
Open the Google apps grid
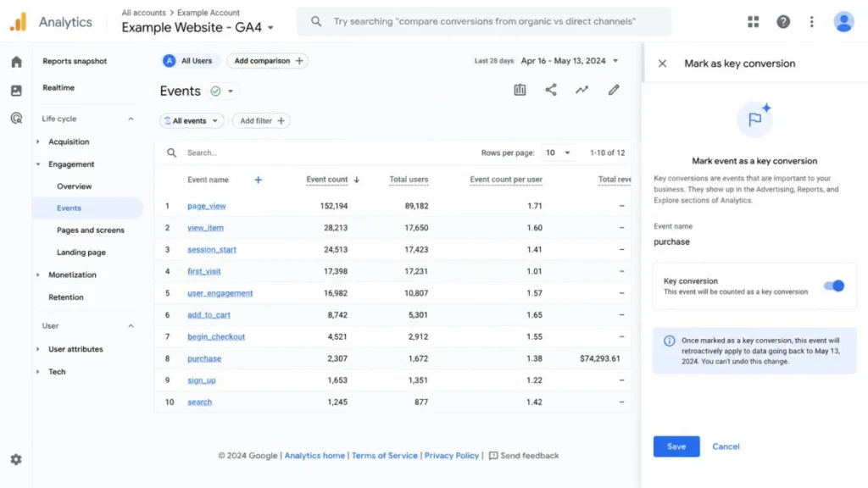point(753,21)
